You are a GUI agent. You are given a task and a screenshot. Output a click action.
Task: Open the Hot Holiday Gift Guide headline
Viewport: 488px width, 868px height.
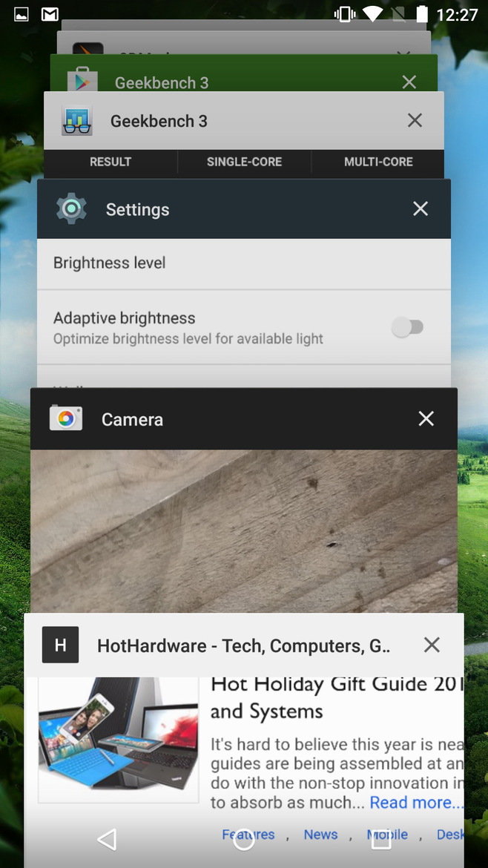tap(337, 697)
